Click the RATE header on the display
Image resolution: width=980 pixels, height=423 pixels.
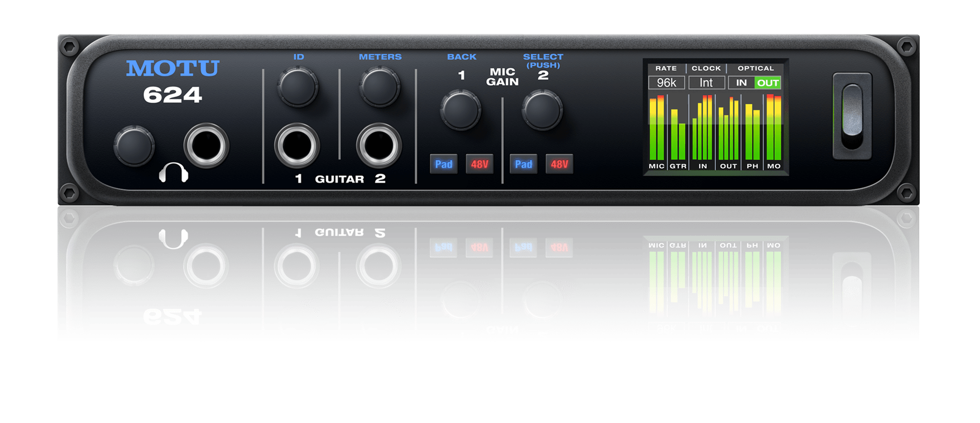coord(666,68)
